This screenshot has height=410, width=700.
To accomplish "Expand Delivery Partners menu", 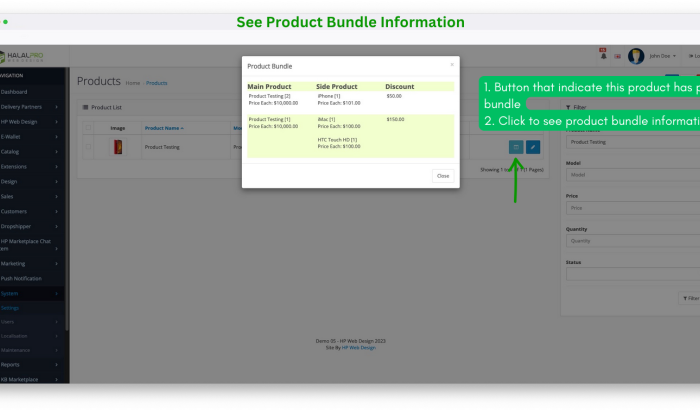I will (x=31, y=107).
